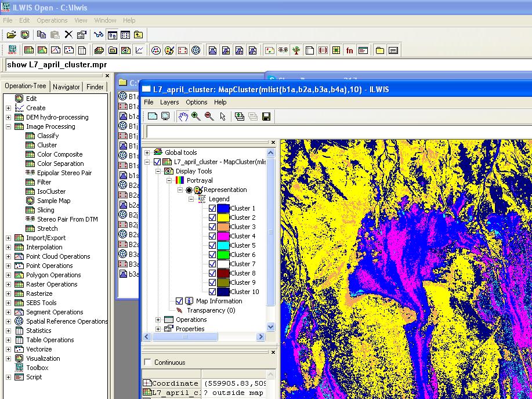Click the Cluster 2 yellow color swatch
This screenshot has width=532, height=399.
click(223, 217)
